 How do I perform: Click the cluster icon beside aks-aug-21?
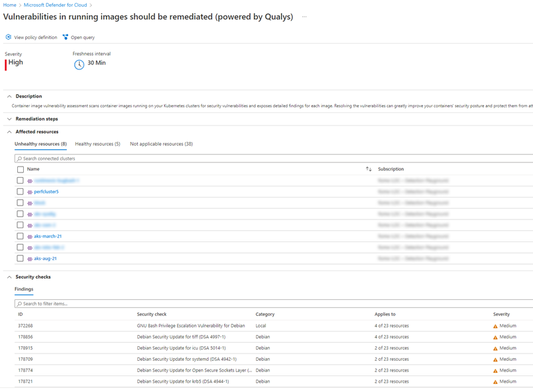coord(30,259)
